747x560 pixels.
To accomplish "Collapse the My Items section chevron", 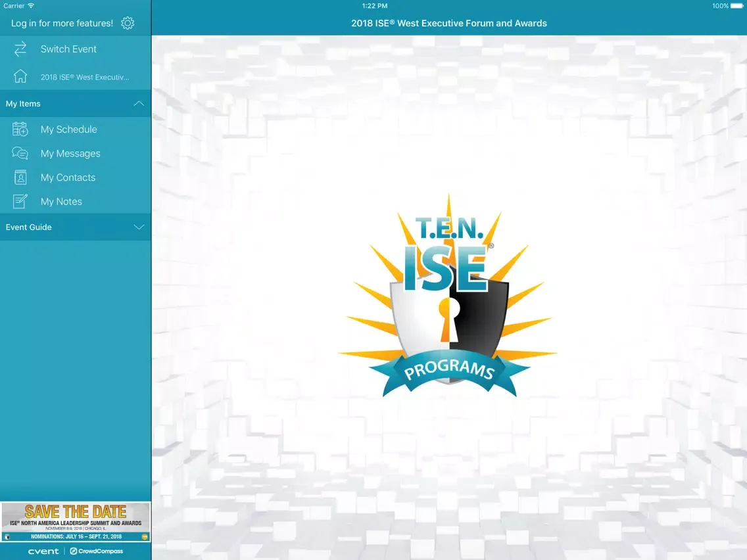I will [x=139, y=103].
